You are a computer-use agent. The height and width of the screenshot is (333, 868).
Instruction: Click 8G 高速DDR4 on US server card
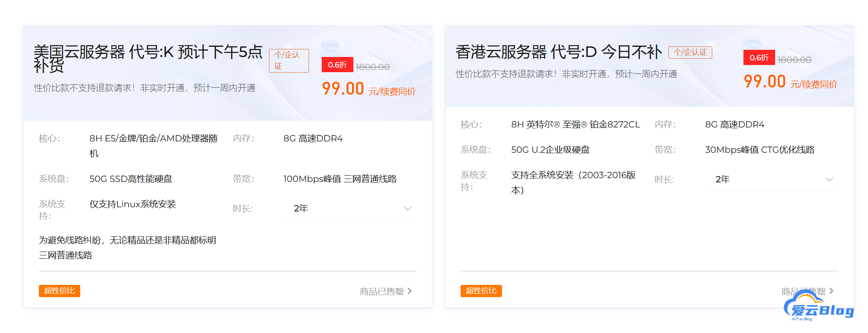click(313, 138)
